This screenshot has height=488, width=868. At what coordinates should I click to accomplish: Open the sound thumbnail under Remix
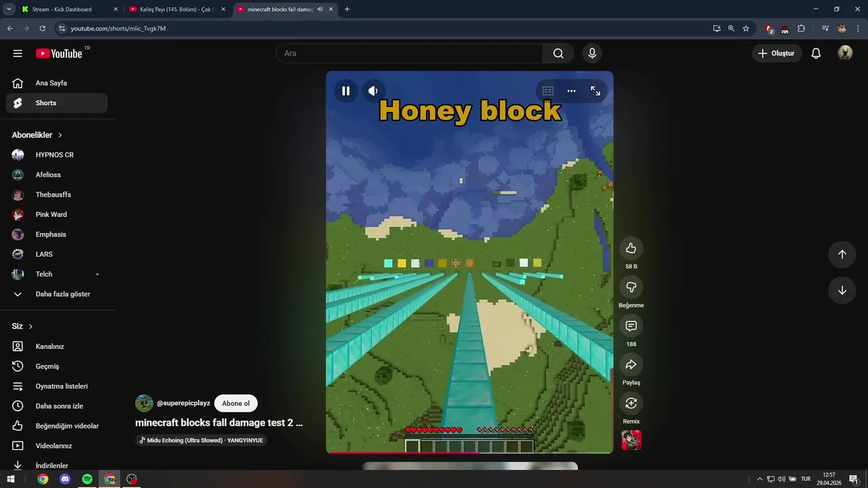pos(631,441)
